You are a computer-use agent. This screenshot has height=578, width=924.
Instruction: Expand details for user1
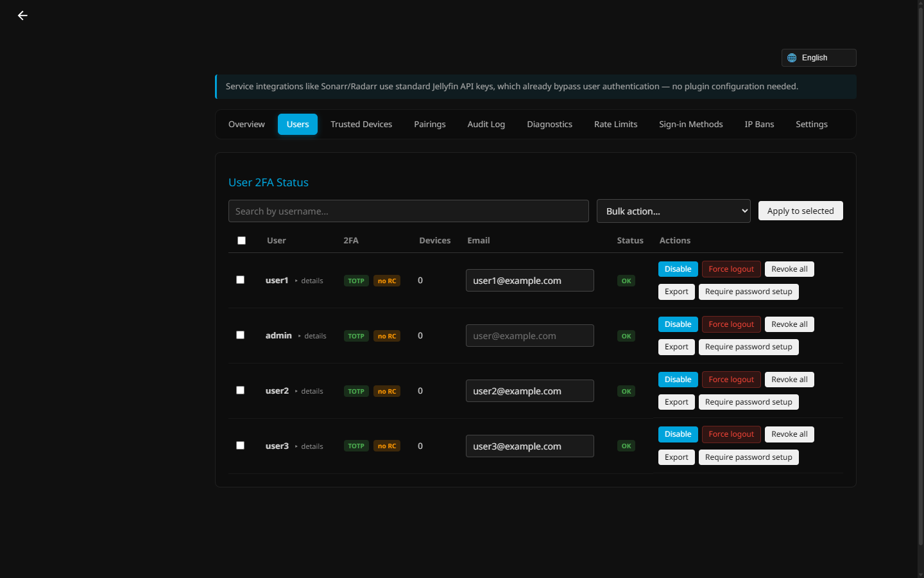tap(309, 281)
